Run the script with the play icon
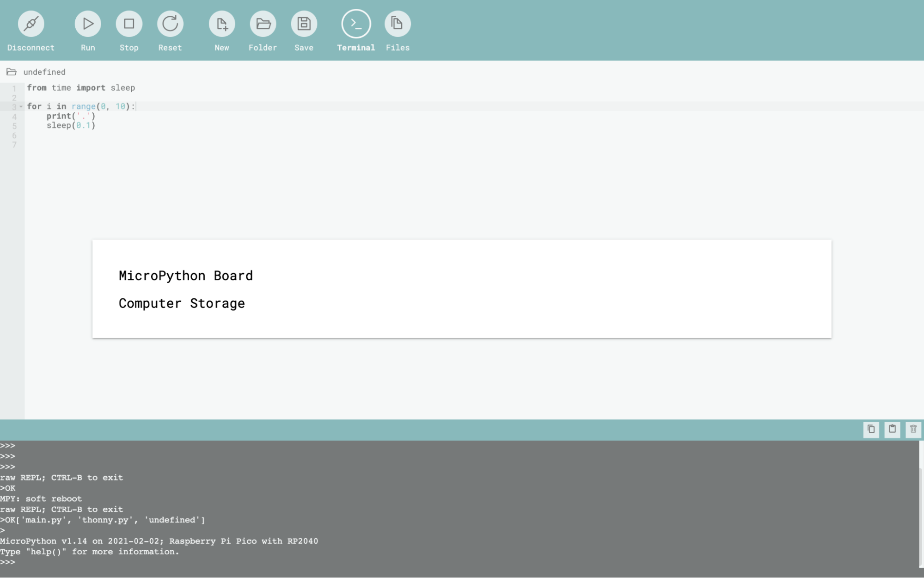924x578 pixels. [88, 24]
